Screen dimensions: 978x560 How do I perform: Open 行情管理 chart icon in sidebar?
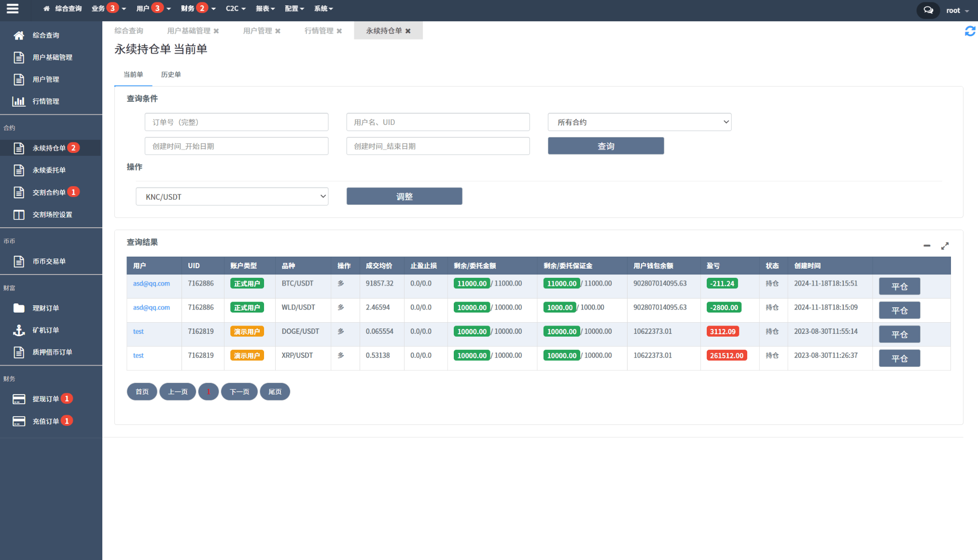point(19,101)
